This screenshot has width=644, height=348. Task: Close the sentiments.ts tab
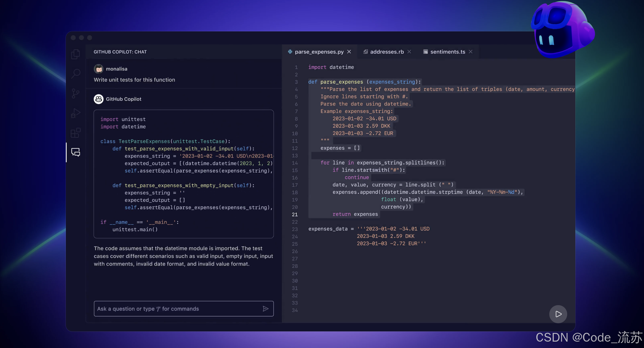[471, 52]
